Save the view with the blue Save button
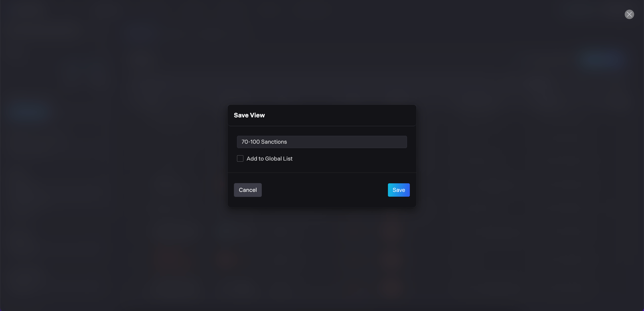The height and width of the screenshot is (311, 644). coord(399,190)
